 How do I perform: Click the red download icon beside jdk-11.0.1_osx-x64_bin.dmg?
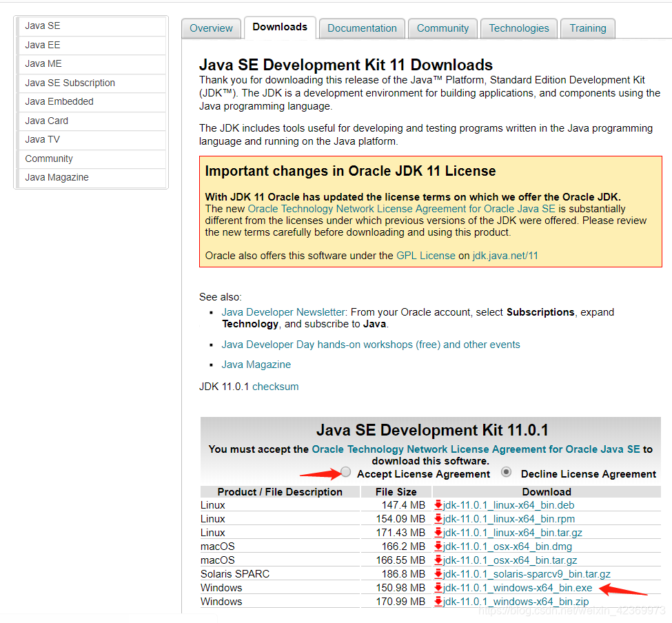click(x=438, y=547)
